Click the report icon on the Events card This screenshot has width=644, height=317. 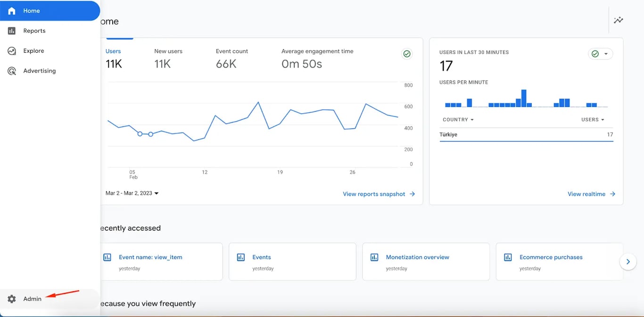[x=241, y=257]
